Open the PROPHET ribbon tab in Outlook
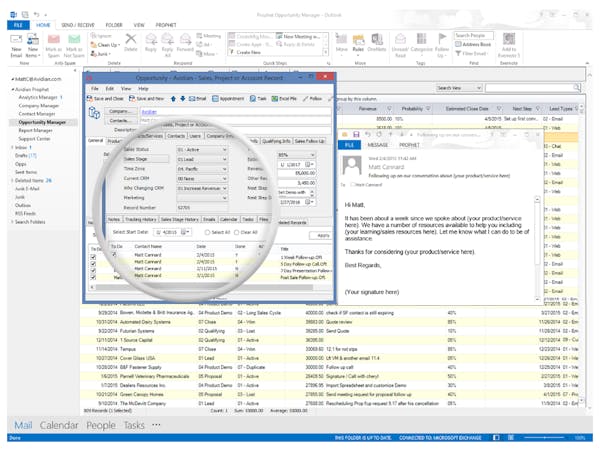This screenshot has height=450, width=600. [166, 25]
